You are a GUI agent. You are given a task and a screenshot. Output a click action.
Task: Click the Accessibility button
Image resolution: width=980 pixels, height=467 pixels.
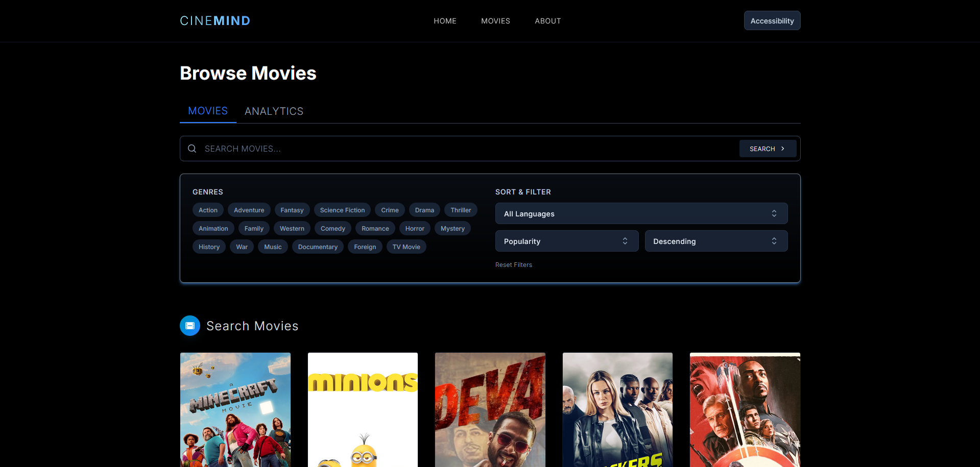[772, 20]
